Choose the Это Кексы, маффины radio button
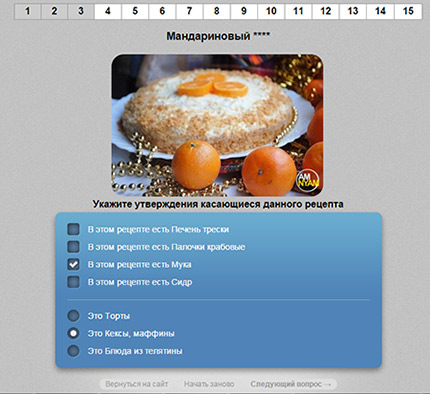 (73, 333)
